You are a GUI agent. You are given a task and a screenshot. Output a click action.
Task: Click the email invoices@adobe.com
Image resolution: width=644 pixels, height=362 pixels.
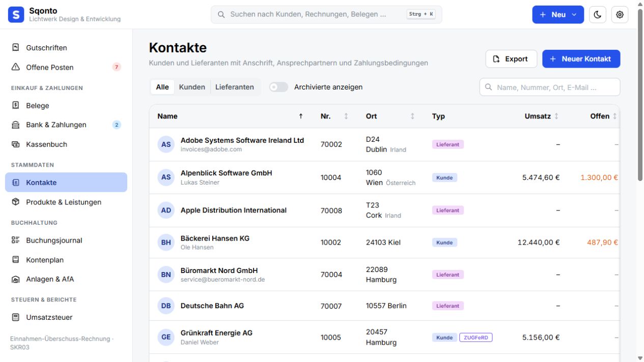pos(211,149)
